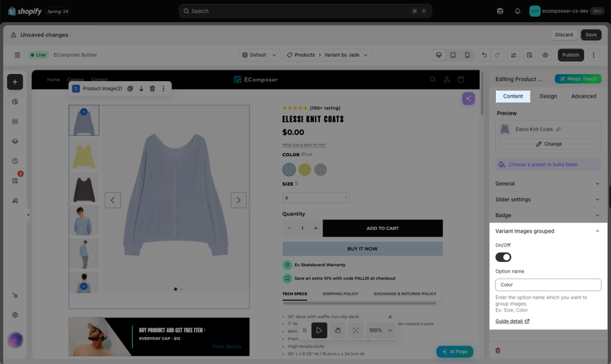Open page settings sliders icon
The width and height of the screenshot is (611, 364).
514,55
